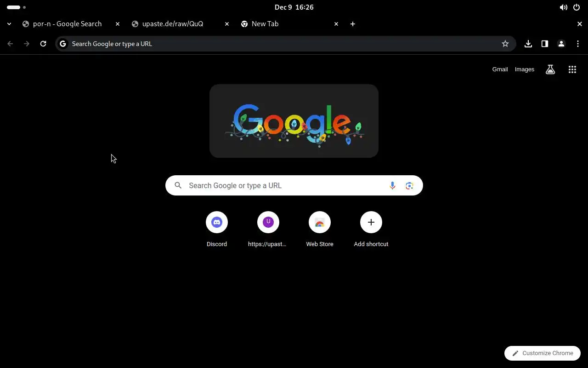Viewport: 588px width, 368px height.
Task: Open the Web Store shortcut
Action: tap(320, 229)
